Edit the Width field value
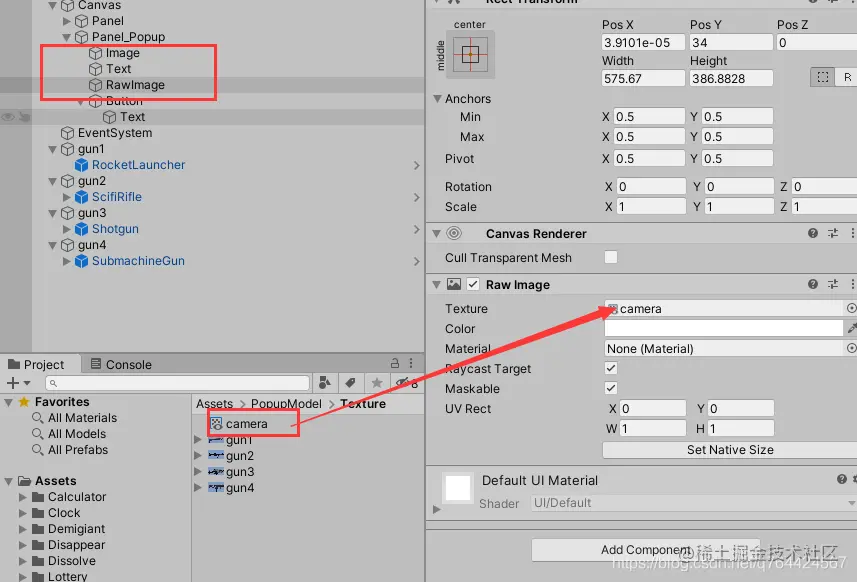The height and width of the screenshot is (582, 857). coord(643,78)
